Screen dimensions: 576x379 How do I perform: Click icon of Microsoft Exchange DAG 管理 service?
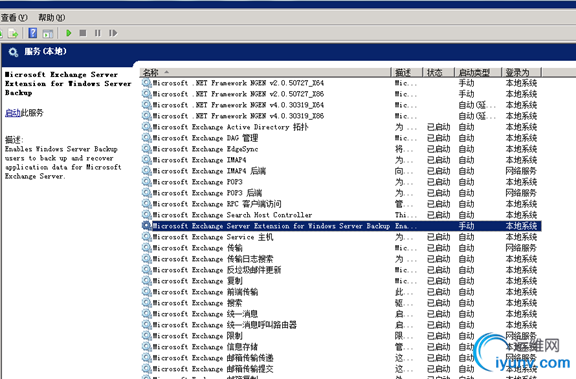point(147,138)
